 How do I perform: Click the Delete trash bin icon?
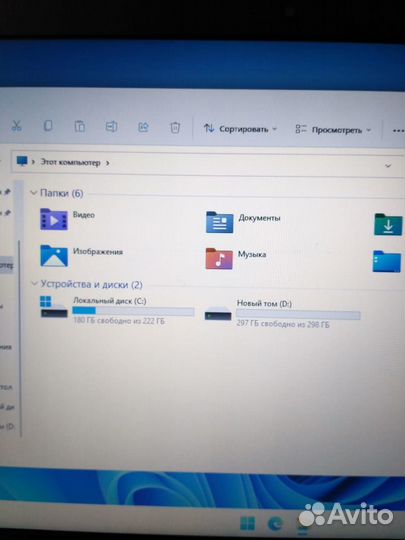tap(175, 127)
